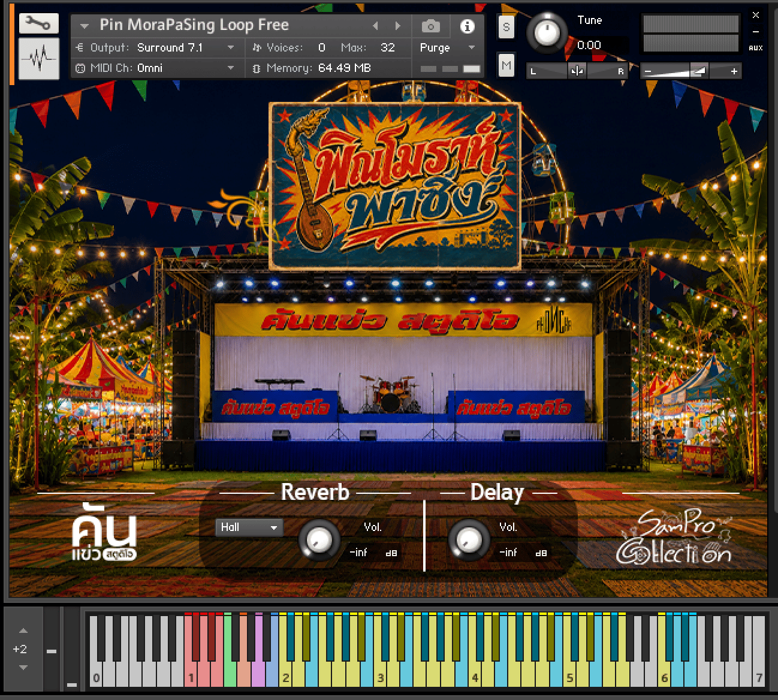Viewport: 778px width, 700px height.
Task: Click the waveform view button
Action: tap(39, 59)
